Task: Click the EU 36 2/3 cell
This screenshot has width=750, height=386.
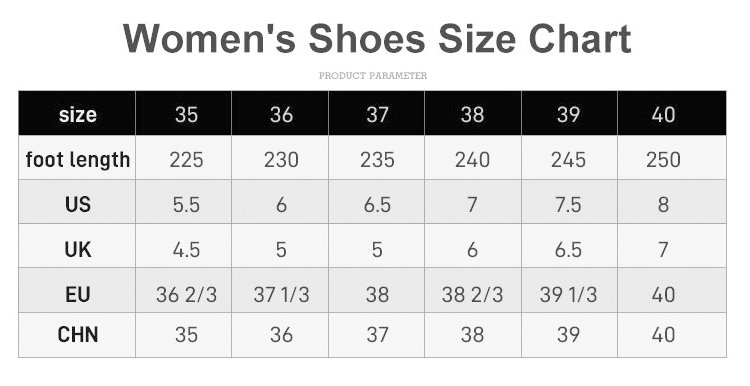Action: pyautogui.click(x=186, y=294)
